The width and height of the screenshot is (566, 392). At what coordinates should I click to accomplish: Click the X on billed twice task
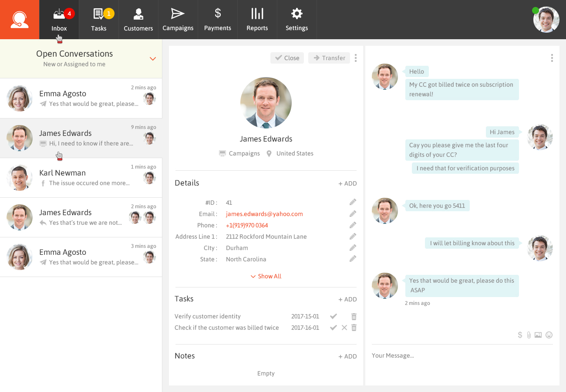point(344,328)
